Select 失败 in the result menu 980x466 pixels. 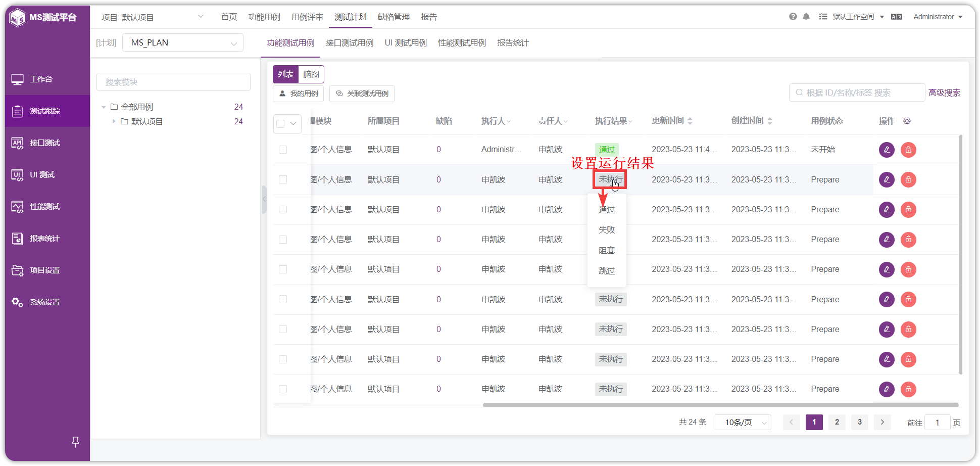(607, 230)
